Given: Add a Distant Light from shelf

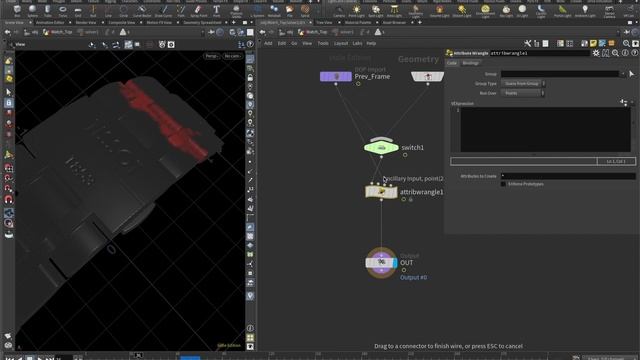Looking at the screenshot, I should 462,11.
